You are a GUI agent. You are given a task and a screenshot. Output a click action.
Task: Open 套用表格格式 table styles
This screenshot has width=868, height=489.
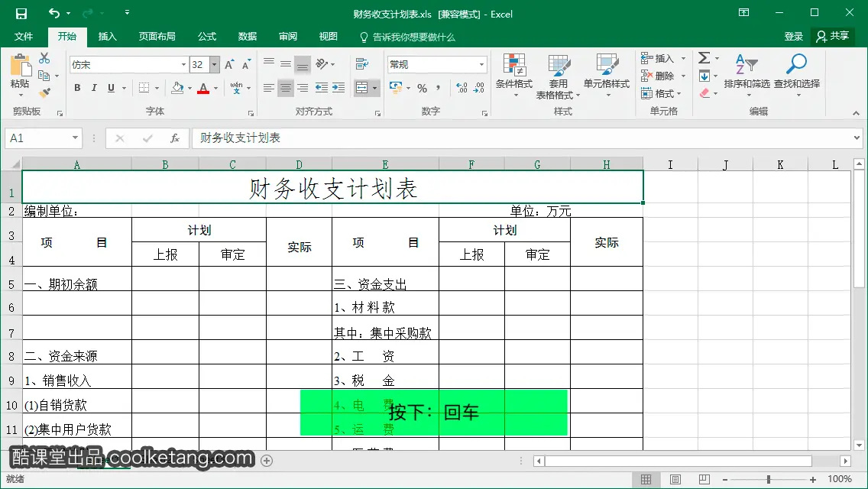click(558, 76)
